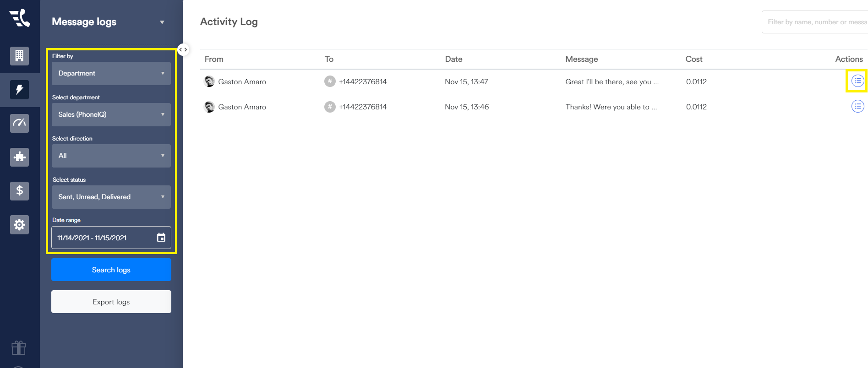
Task: Open the building (company) sidebar icon
Action: tap(19, 56)
